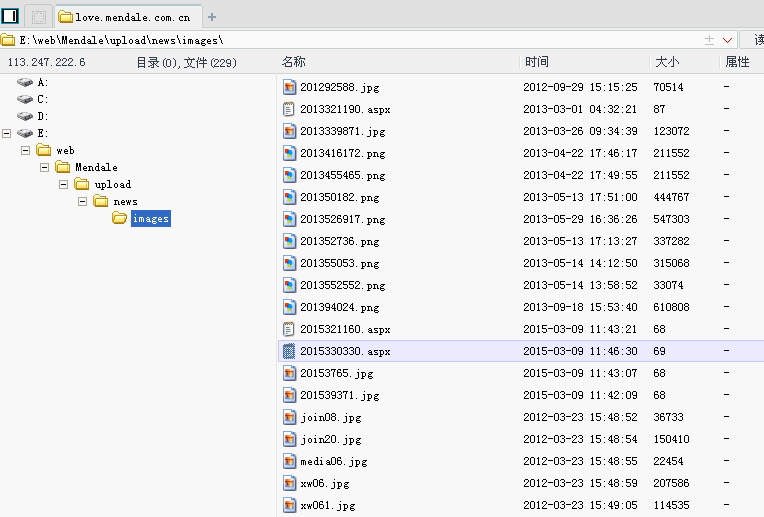Click the PNG icon of 201350182.png
Viewport: 764px width, 517px height.
[289, 197]
